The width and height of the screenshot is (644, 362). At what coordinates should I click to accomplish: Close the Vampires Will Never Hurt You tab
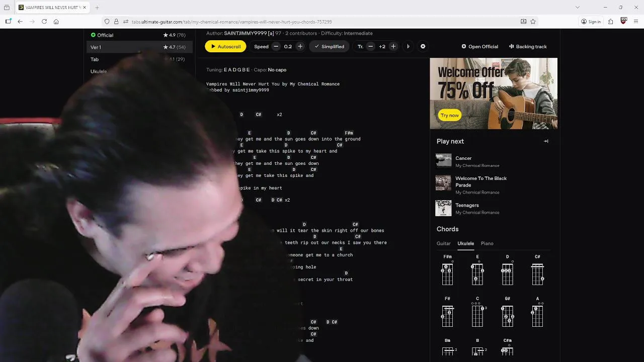click(85, 8)
